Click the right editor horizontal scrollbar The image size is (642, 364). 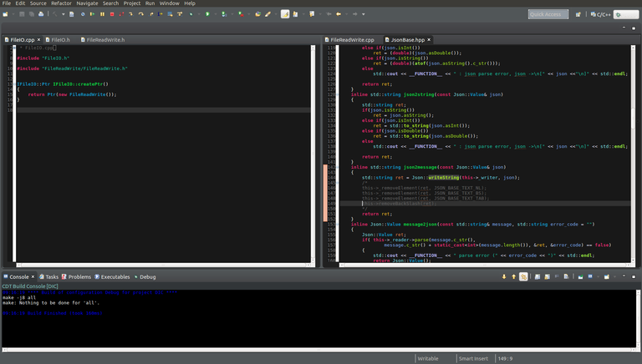(x=485, y=265)
